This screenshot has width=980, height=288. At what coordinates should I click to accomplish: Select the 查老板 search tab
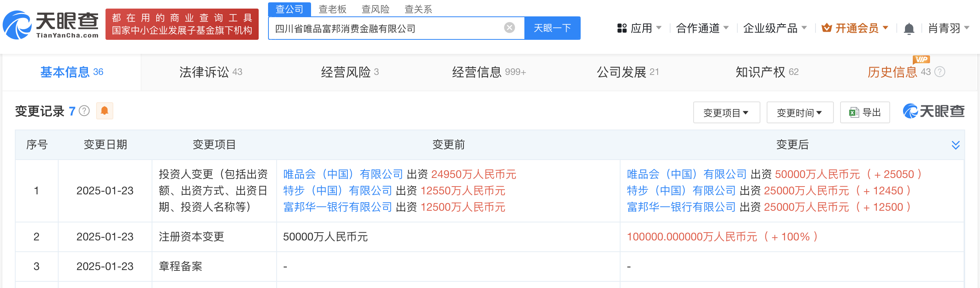pyautogui.click(x=333, y=9)
